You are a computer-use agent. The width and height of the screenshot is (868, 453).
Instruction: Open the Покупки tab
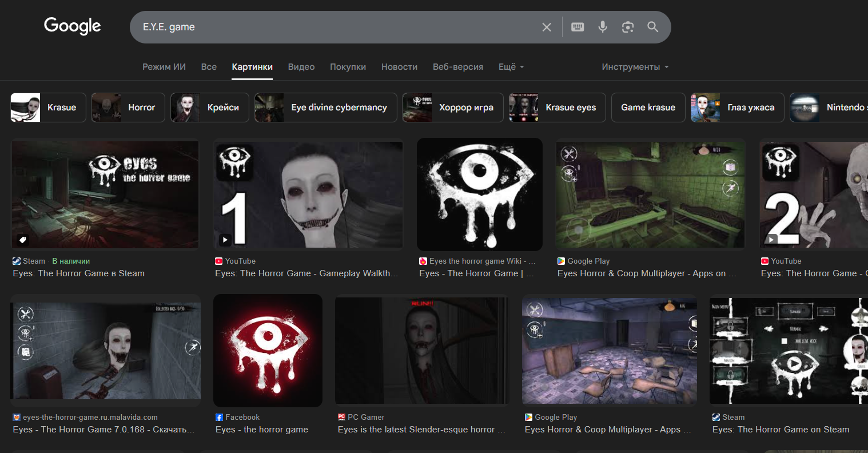[348, 67]
